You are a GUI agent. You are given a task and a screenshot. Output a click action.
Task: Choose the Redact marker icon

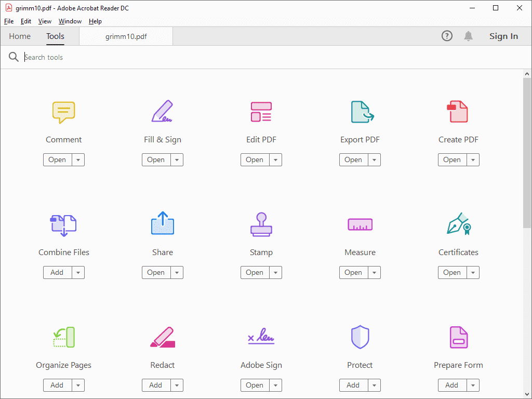tap(163, 337)
